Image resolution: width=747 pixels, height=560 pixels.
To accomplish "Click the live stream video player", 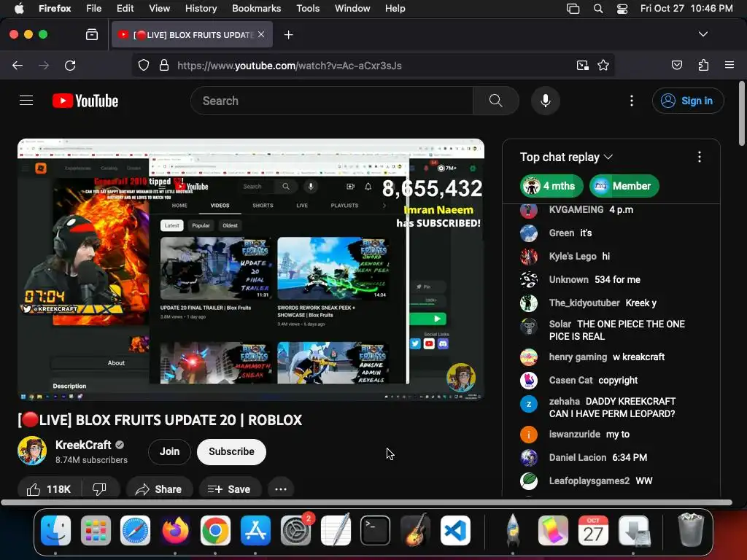I will (x=251, y=269).
